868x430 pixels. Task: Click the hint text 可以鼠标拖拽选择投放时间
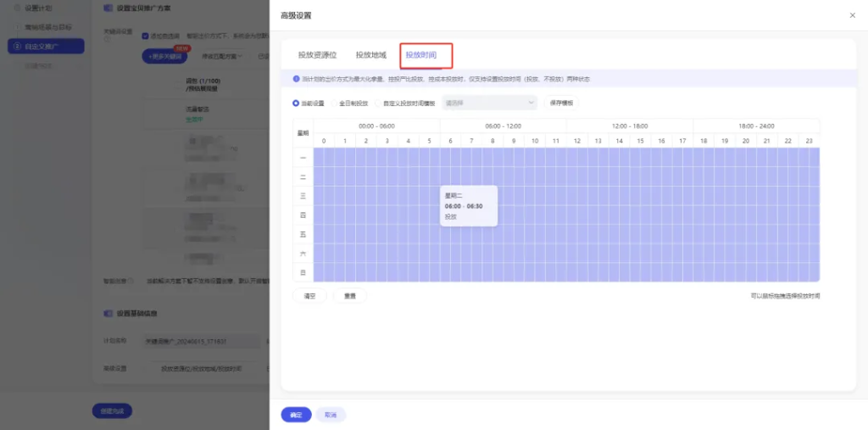785,297
